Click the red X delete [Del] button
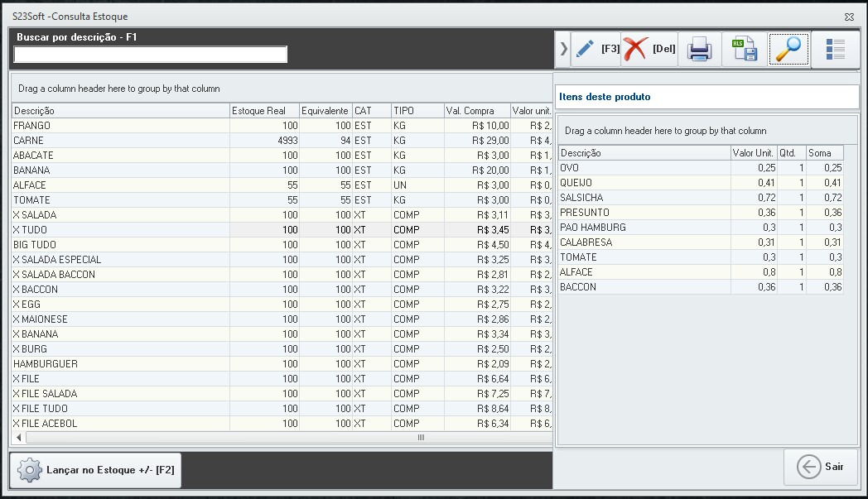Image resolution: width=868 pixels, height=499 pixels. coord(649,49)
